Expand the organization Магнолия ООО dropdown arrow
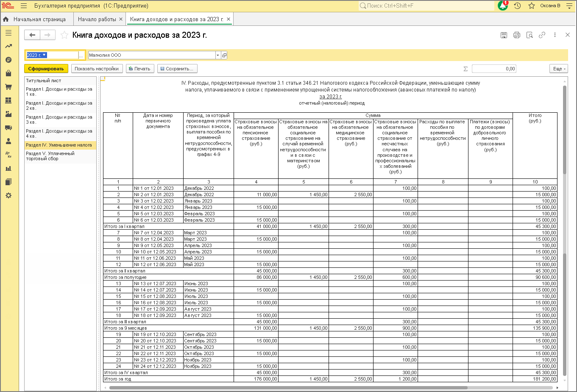 click(218, 55)
